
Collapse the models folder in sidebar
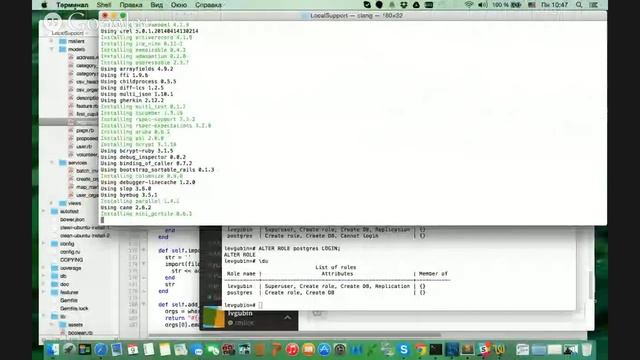click(51, 49)
